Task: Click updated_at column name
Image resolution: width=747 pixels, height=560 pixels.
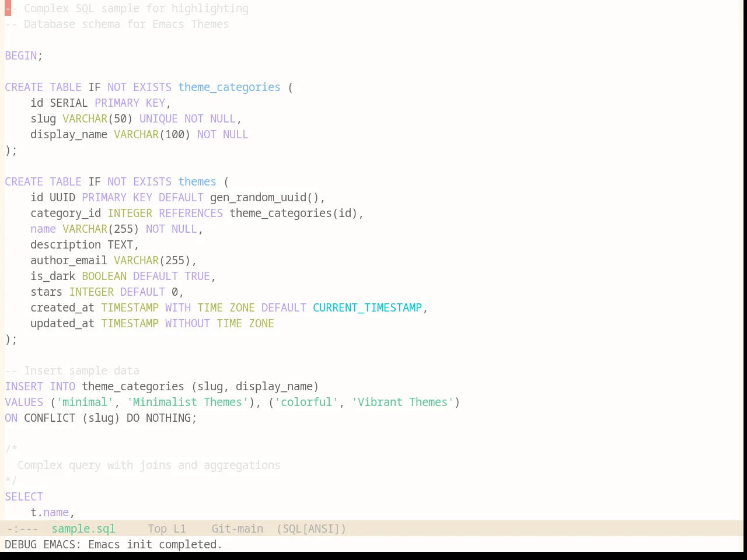Action: click(x=62, y=323)
